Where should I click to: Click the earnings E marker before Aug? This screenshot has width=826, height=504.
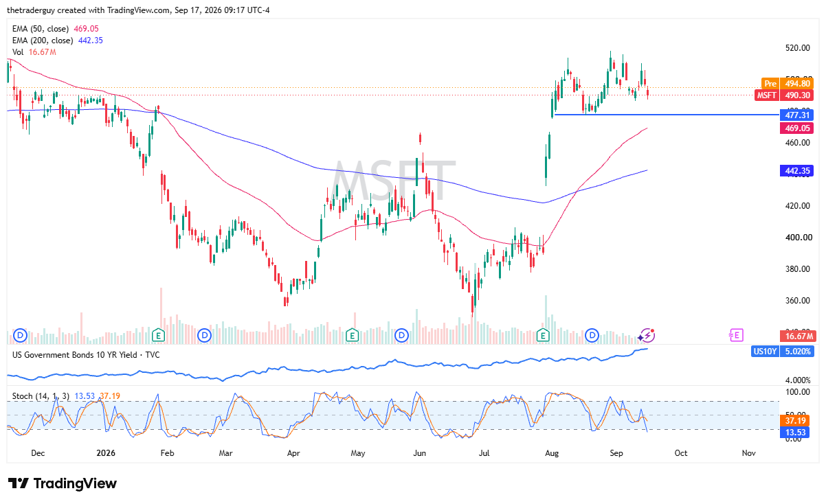click(x=544, y=335)
